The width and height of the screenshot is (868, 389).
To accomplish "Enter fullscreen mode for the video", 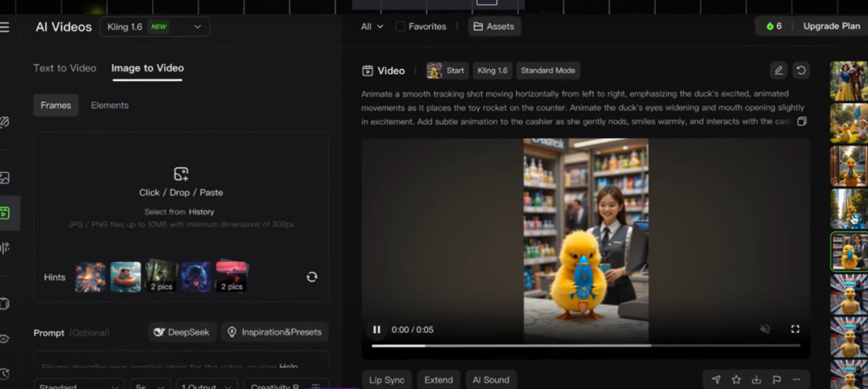I will [795, 330].
